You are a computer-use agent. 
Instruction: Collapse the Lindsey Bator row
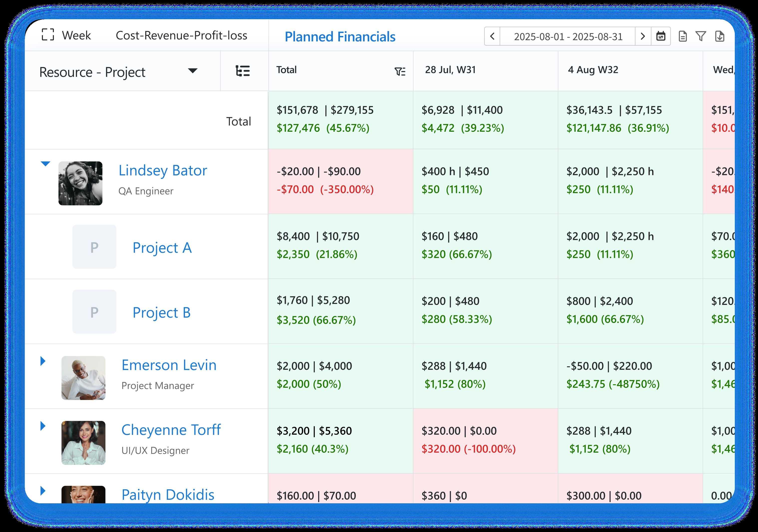tap(45, 164)
